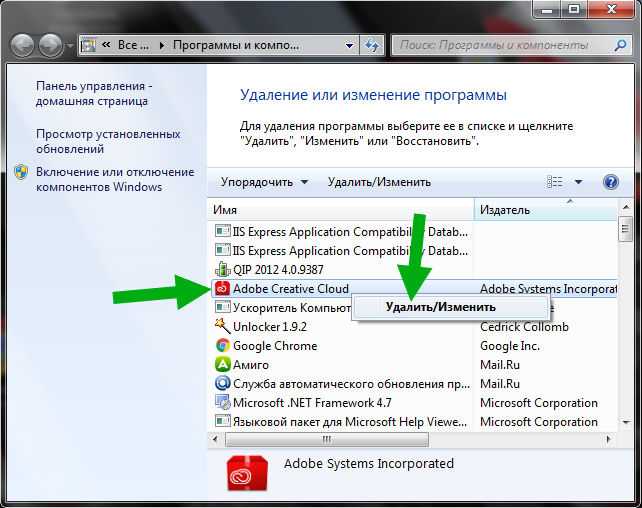Screen dimensions: 642x508
Task: Click the blue Help question mark icon
Action: [x=610, y=181]
